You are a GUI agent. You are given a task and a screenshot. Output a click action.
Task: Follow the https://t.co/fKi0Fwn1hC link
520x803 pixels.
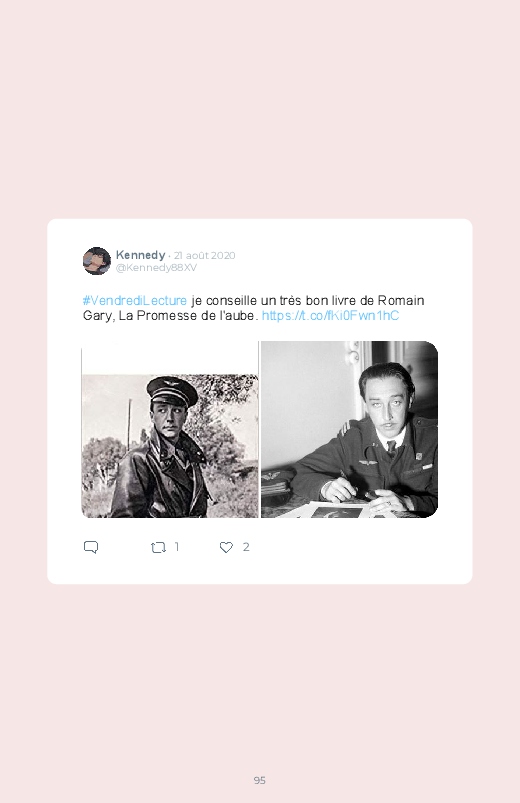click(x=330, y=315)
